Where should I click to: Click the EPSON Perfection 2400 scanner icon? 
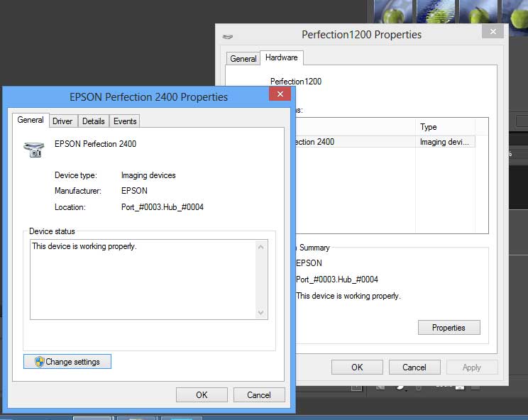click(x=33, y=149)
